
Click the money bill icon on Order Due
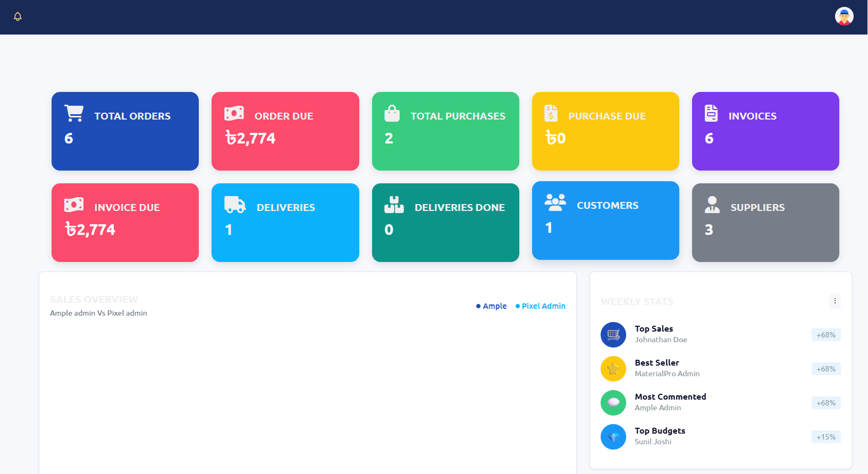(234, 113)
